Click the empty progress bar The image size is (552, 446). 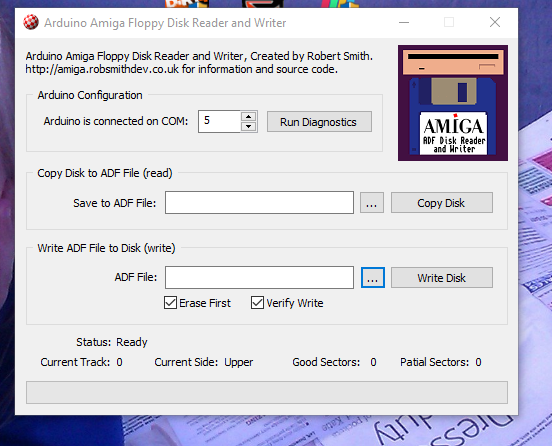coord(267,392)
